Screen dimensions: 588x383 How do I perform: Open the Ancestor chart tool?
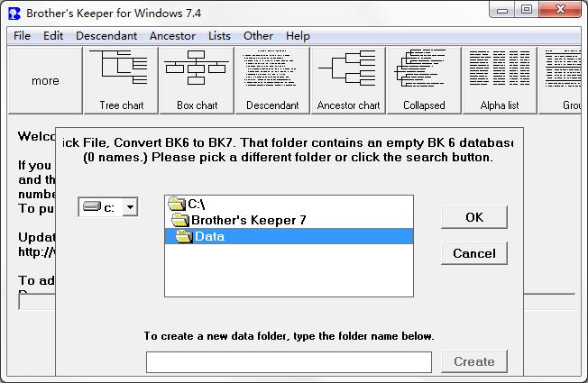(x=348, y=80)
